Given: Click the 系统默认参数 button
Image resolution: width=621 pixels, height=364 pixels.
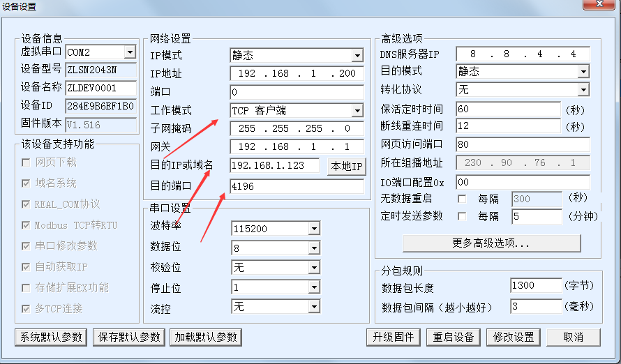Looking at the screenshot, I should 51,337.
